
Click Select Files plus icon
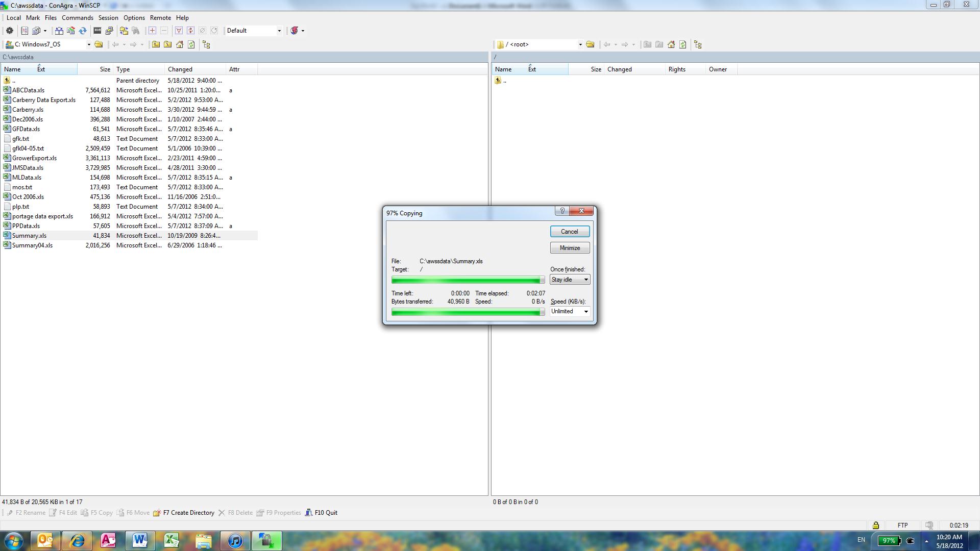tap(152, 31)
